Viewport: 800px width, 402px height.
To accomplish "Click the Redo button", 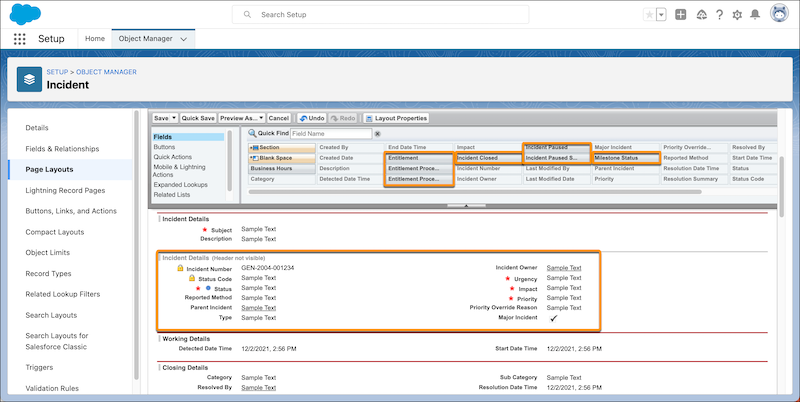I will (343, 118).
